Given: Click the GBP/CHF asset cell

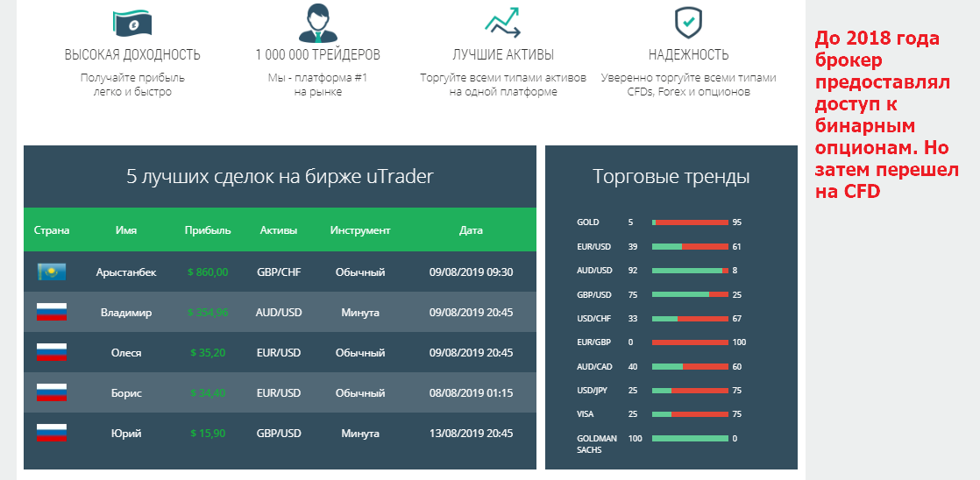Looking at the screenshot, I should 279,272.
